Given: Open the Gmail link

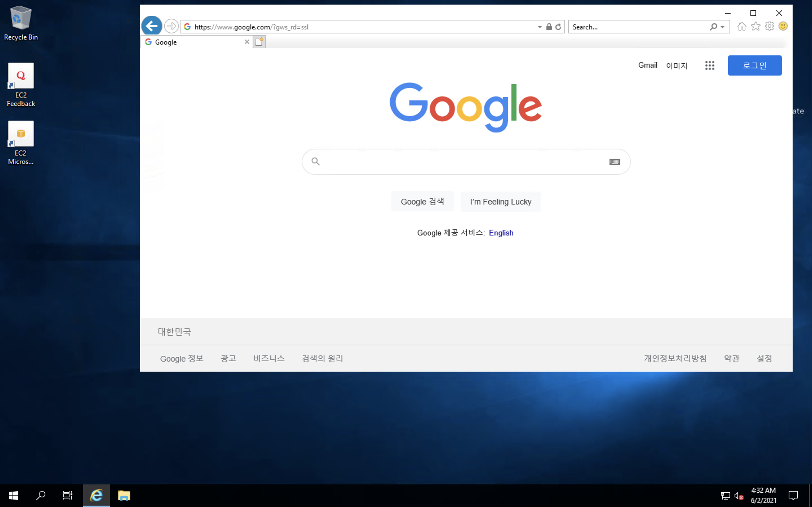Looking at the screenshot, I should 647,65.
